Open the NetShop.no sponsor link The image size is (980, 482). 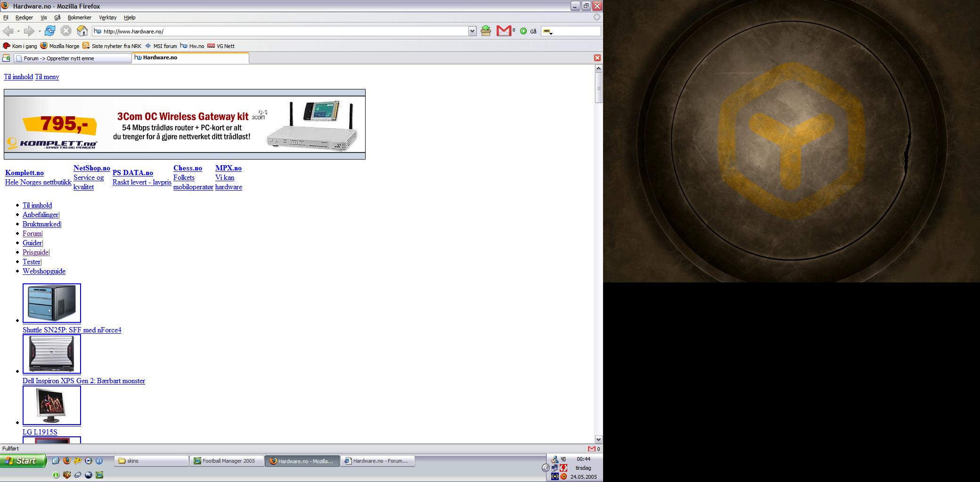92,168
